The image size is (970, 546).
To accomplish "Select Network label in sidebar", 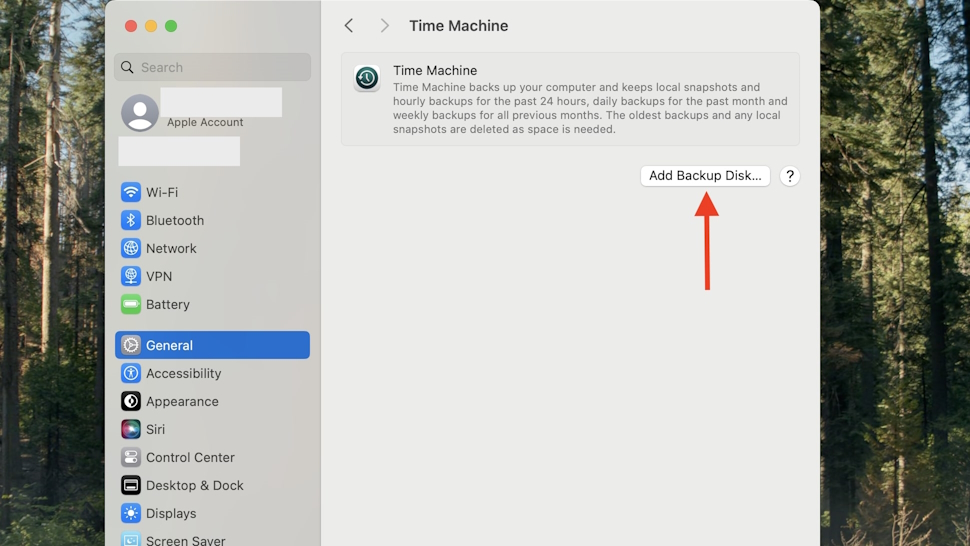I will (171, 249).
